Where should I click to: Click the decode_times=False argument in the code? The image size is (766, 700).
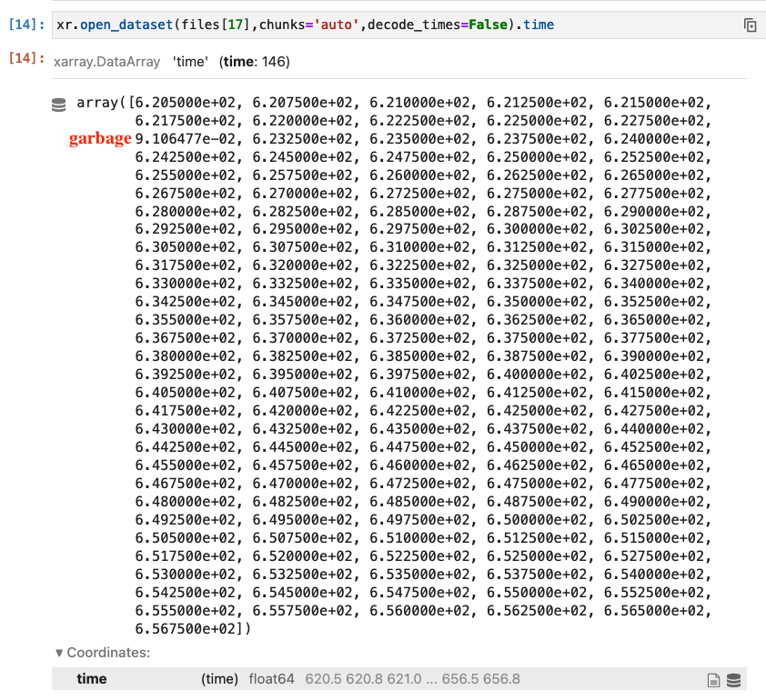(438, 25)
